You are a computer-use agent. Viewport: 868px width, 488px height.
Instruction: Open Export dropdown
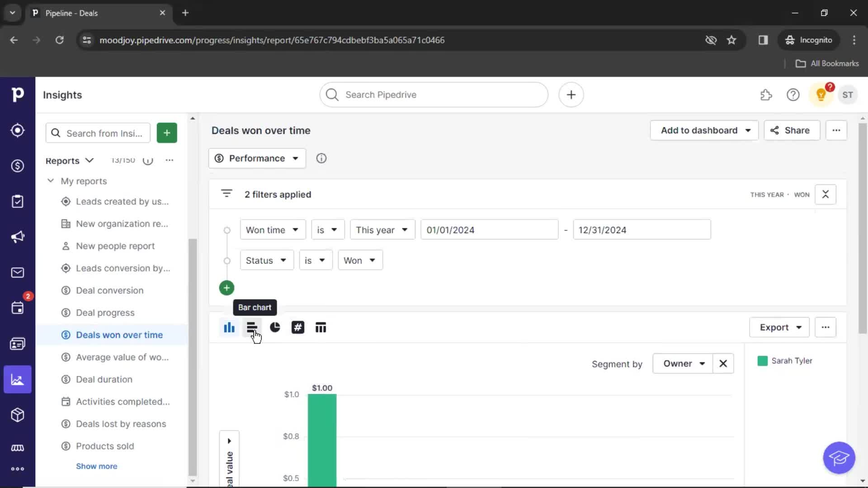tap(779, 328)
